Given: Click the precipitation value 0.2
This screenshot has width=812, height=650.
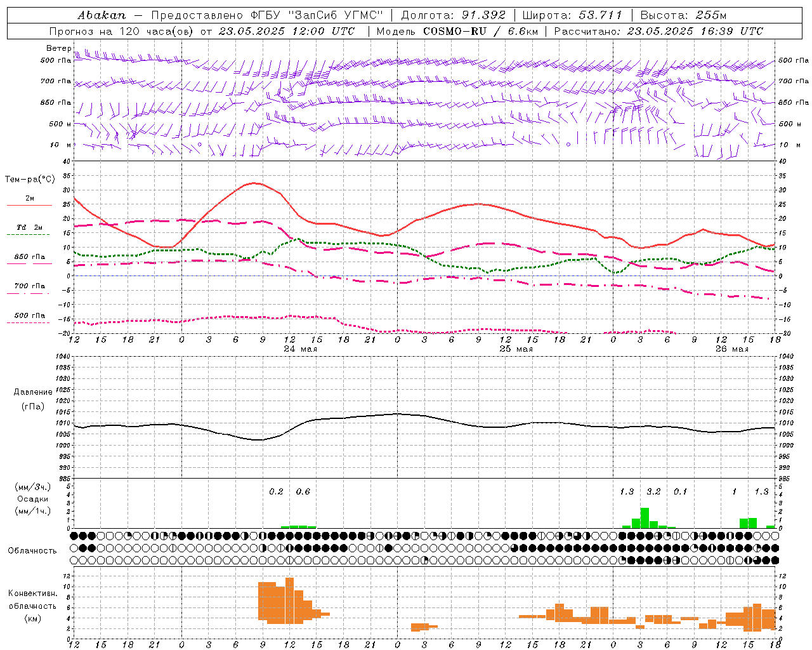Looking at the screenshot, I should click(277, 491).
